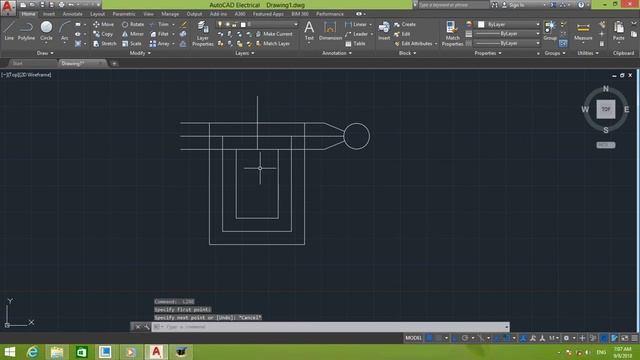Select the Polyline tool

tap(26, 31)
